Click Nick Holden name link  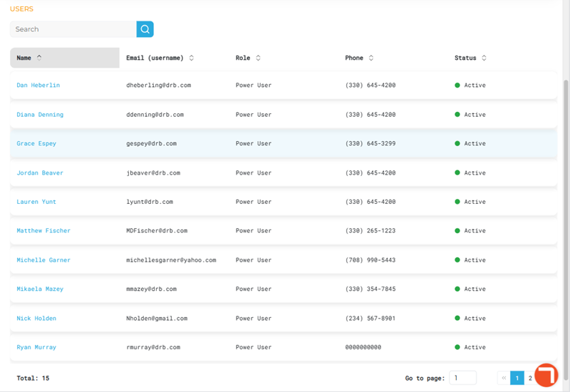click(x=36, y=318)
